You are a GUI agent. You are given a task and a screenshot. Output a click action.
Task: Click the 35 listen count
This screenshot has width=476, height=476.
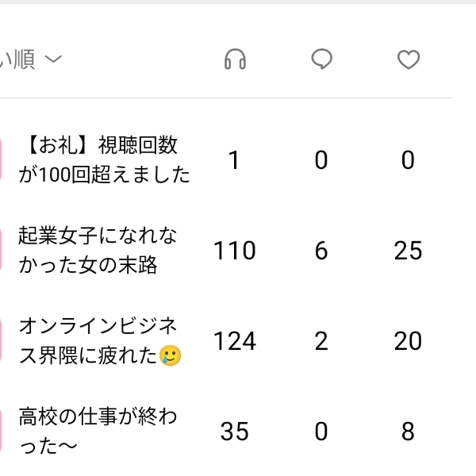click(235, 432)
